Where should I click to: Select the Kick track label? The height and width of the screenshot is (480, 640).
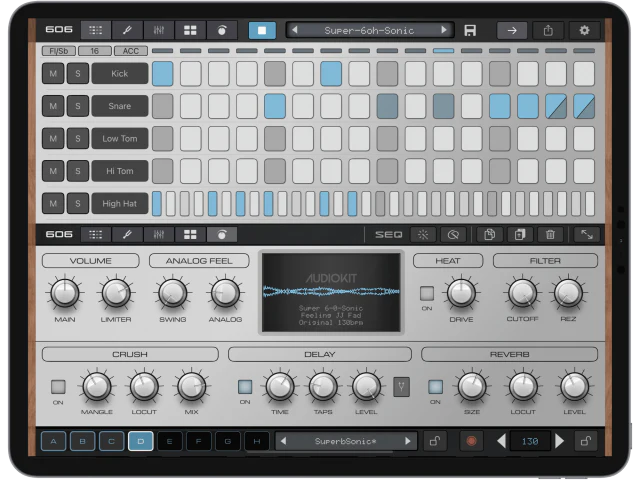click(120, 73)
